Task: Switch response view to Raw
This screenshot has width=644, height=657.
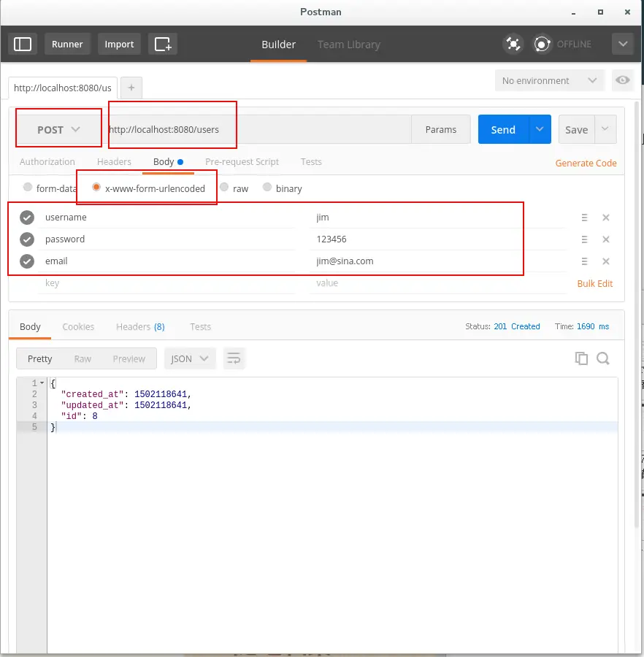Action: pyautogui.click(x=83, y=358)
